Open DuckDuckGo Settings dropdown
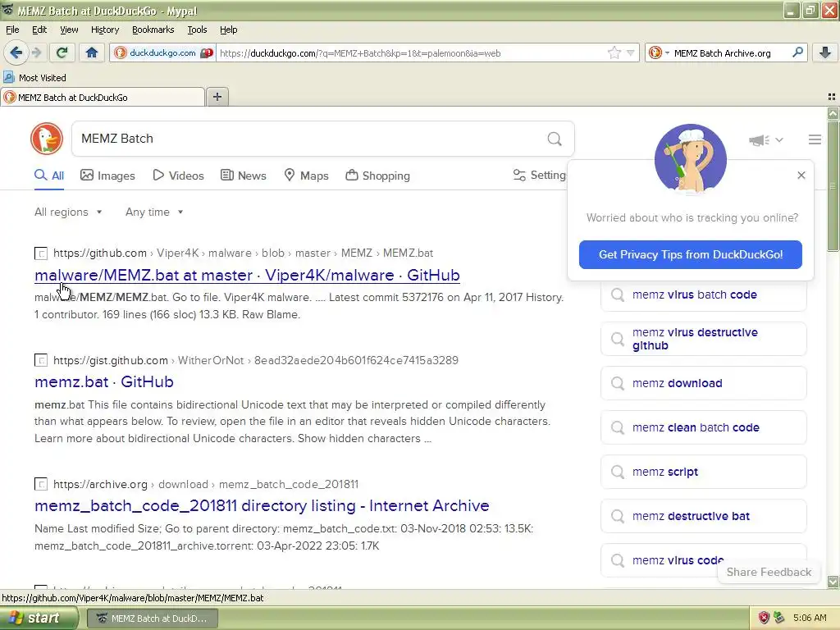This screenshot has width=840, height=630. (539, 176)
